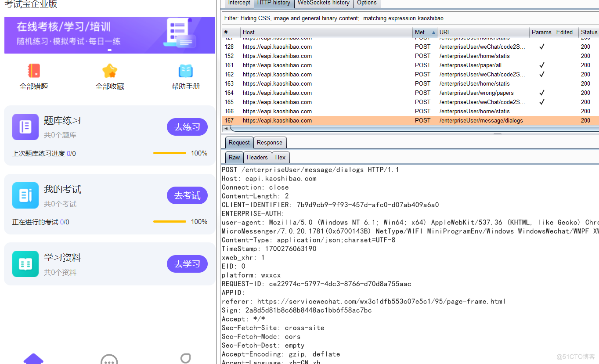Sort by the Method column header
This screenshot has width=599, height=364.
[x=425, y=32]
